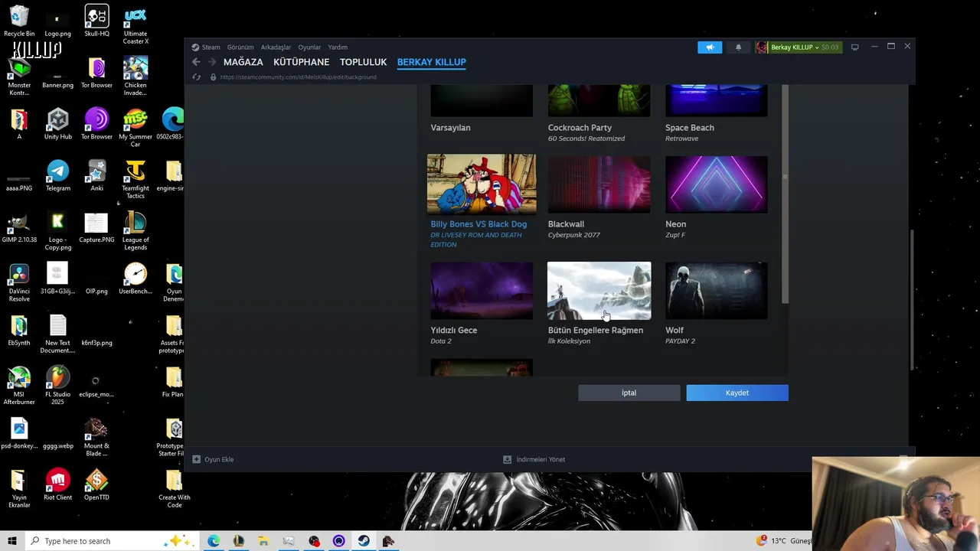Image resolution: width=980 pixels, height=551 pixels.
Task: Select the Riot Client desktop shortcut
Action: pos(57,485)
